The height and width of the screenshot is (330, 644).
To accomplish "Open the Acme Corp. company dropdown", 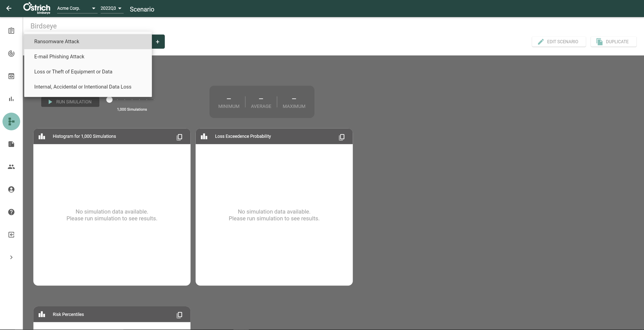I will coord(76,9).
